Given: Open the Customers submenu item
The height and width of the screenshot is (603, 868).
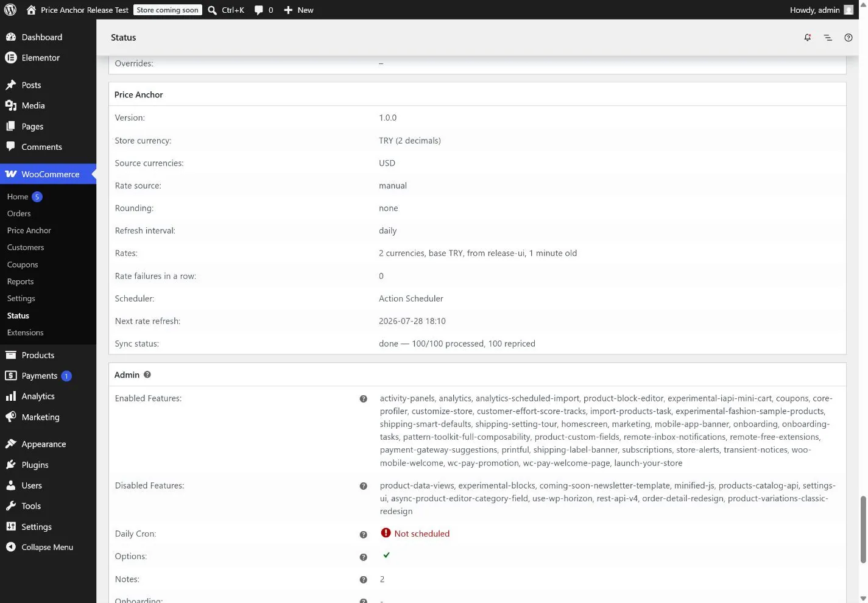Looking at the screenshot, I should point(26,247).
